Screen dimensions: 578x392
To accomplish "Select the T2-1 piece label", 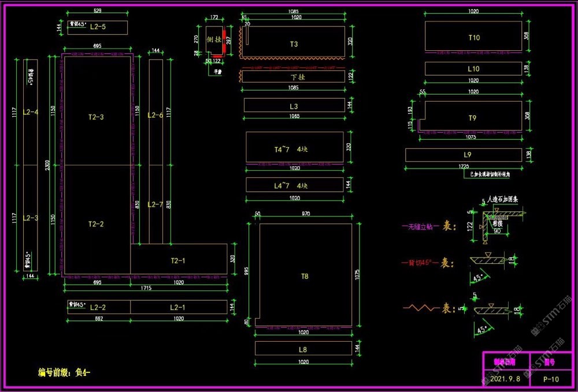I will [x=179, y=260].
